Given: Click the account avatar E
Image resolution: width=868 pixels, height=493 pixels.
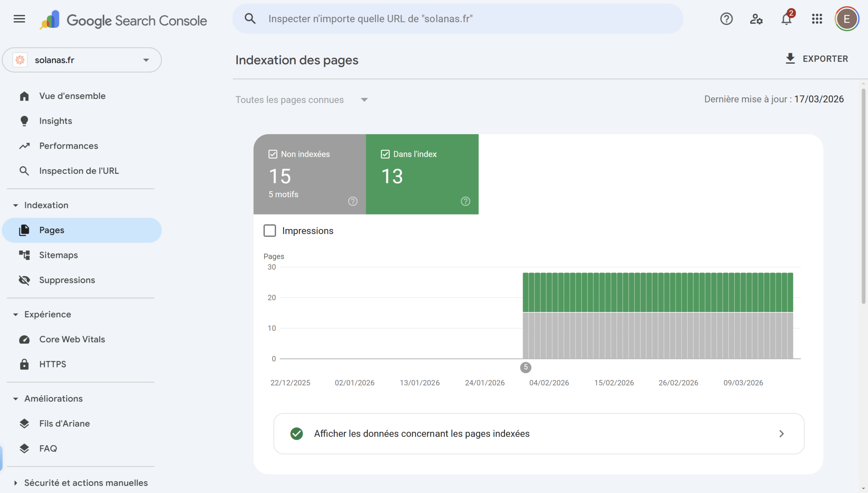Looking at the screenshot, I should [847, 19].
